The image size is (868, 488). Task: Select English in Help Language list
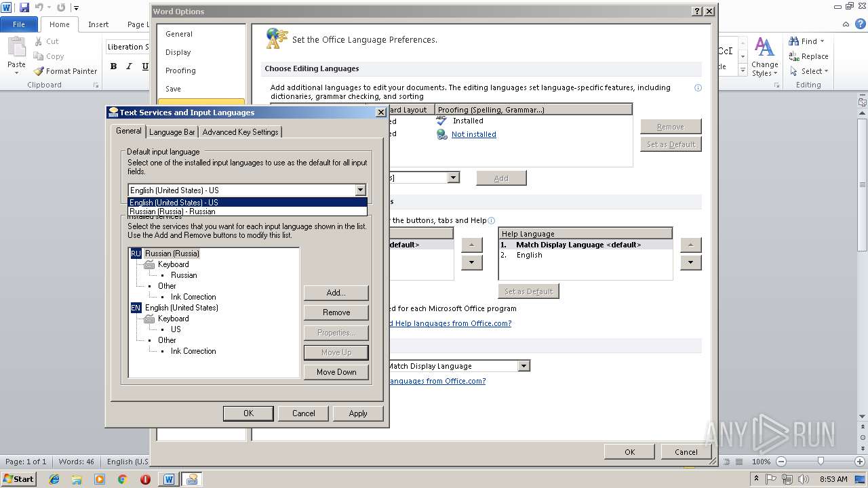click(585, 255)
